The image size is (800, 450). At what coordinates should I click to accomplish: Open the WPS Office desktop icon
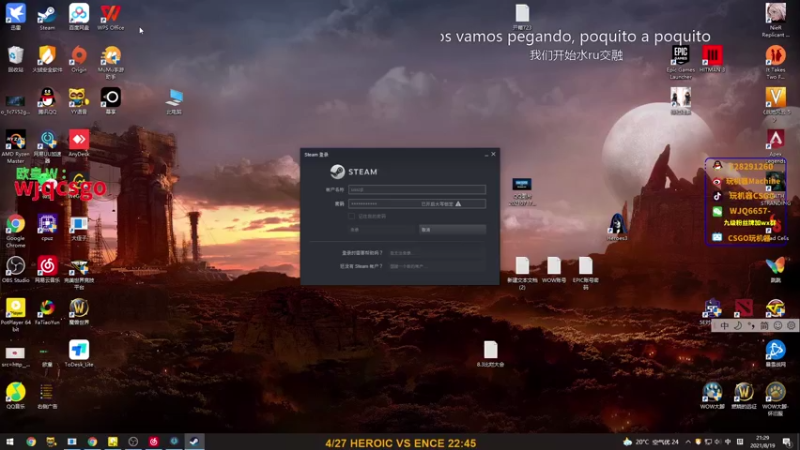click(110, 17)
